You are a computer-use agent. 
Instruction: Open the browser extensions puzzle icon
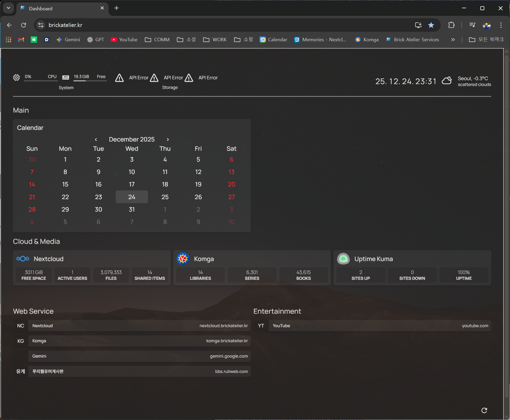point(451,25)
